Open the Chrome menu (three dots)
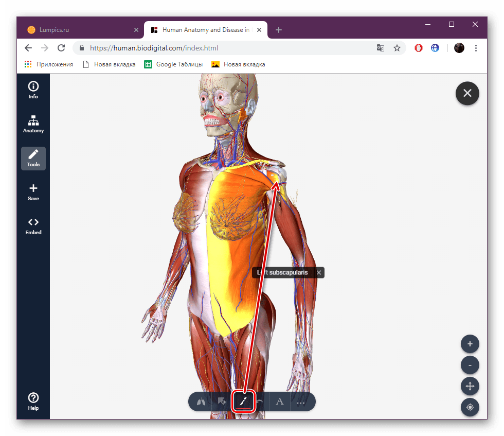Image resolution: width=504 pixels, height=436 pixels. 476,48
